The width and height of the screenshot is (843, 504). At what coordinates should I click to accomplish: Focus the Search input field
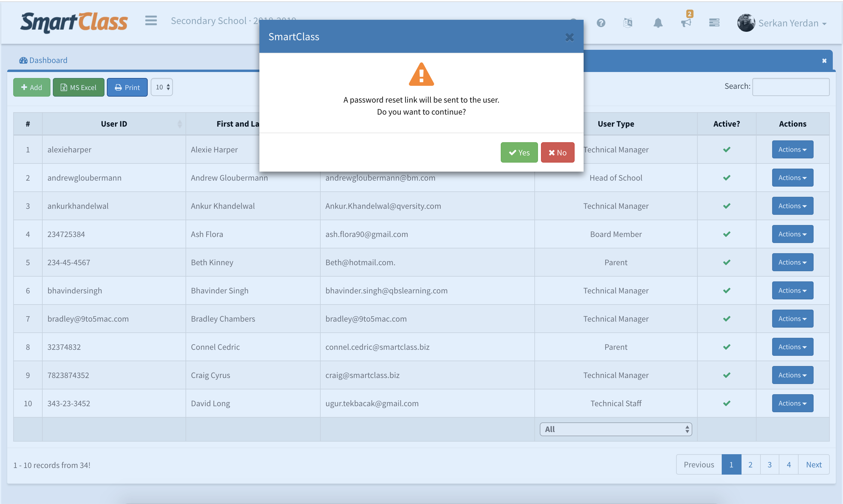[791, 87]
